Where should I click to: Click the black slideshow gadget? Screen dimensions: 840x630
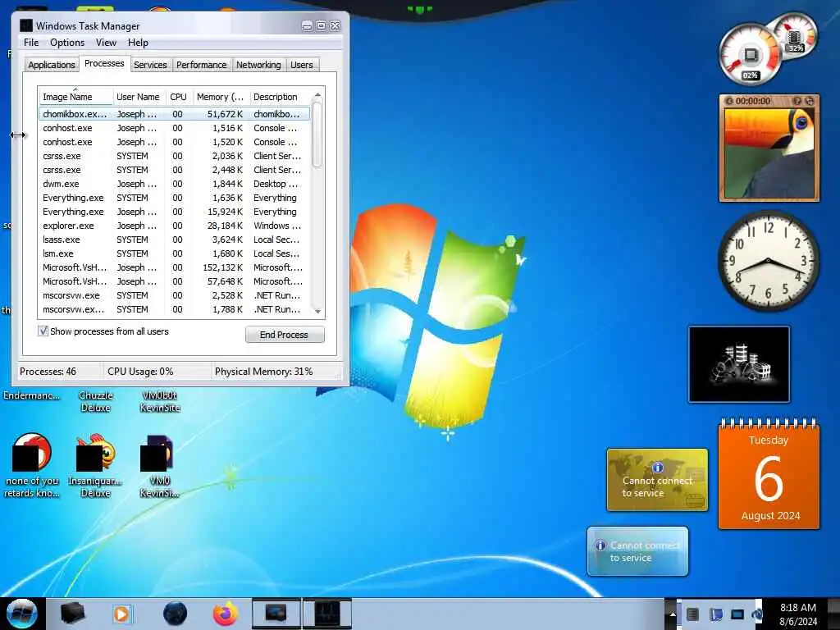[739, 363]
